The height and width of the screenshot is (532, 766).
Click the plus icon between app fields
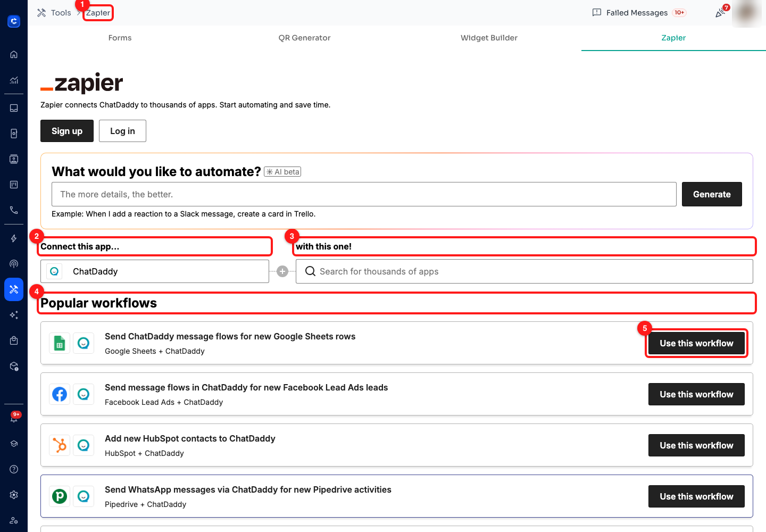point(282,271)
